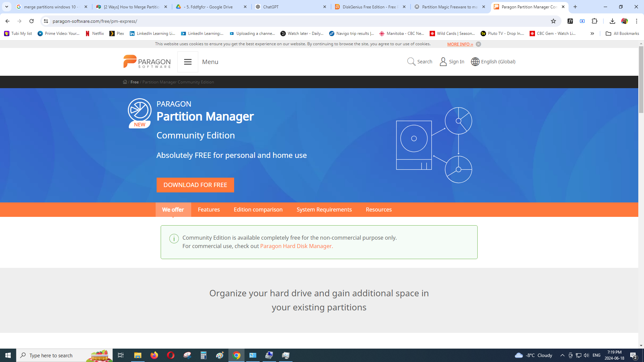Open Paragon Hard Disk Manager link

coord(296,246)
